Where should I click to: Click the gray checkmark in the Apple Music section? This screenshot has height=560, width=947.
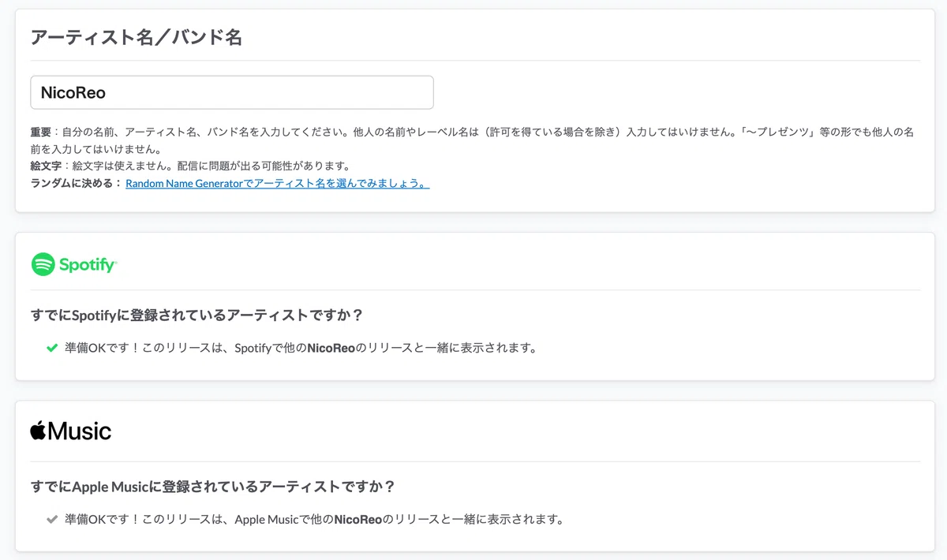coord(52,520)
